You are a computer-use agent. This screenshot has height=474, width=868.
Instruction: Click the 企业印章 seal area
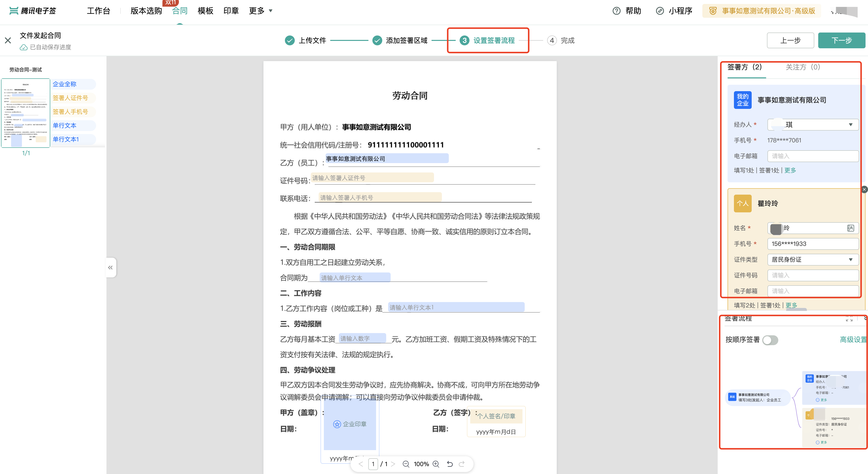(350, 424)
